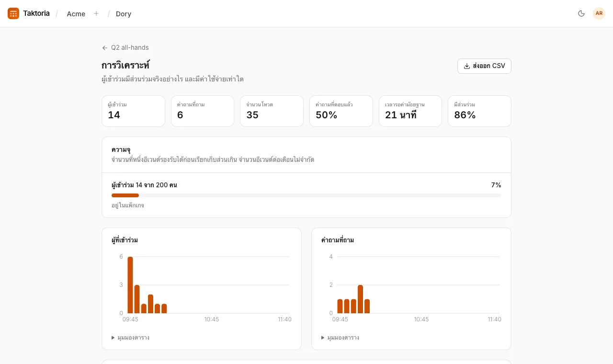
Task: Click the 7% capacity value
Action: click(x=496, y=185)
